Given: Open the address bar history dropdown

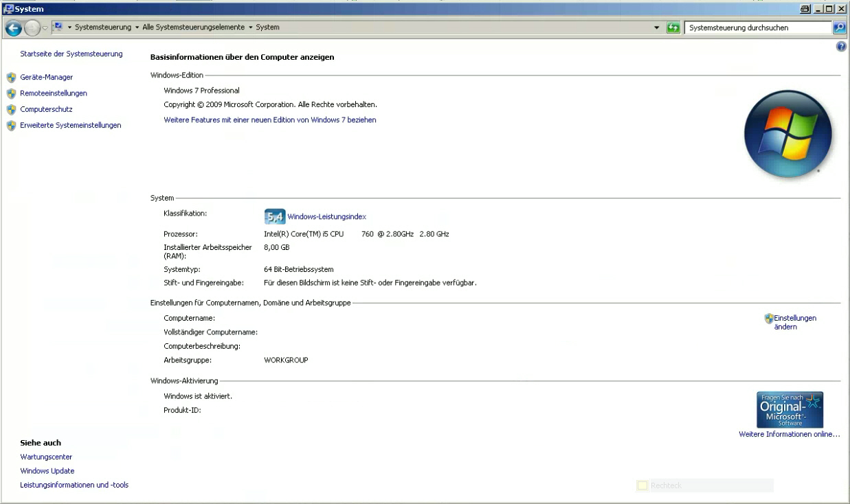Looking at the screenshot, I should click(658, 28).
